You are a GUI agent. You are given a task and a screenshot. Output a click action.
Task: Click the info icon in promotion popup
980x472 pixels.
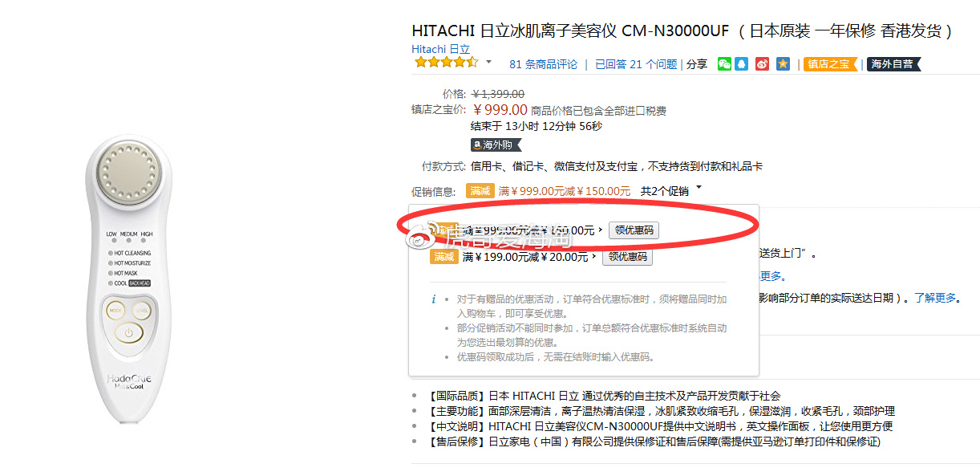click(434, 299)
